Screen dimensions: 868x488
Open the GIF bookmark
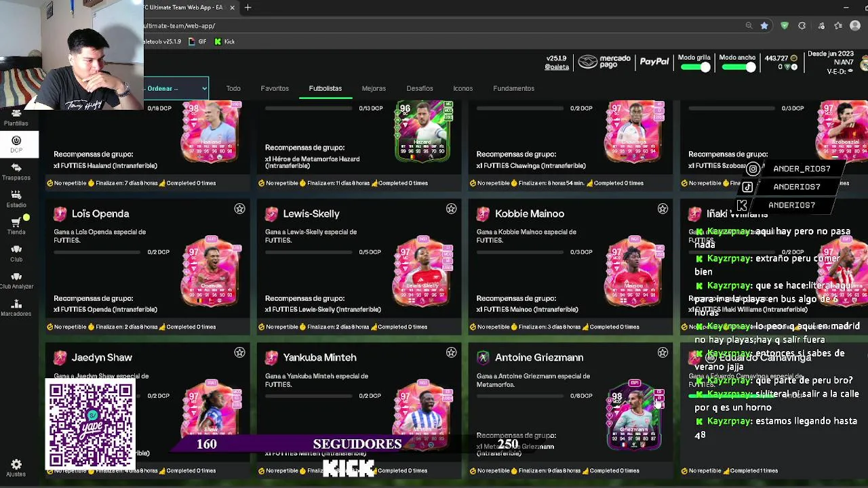(x=198, y=41)
